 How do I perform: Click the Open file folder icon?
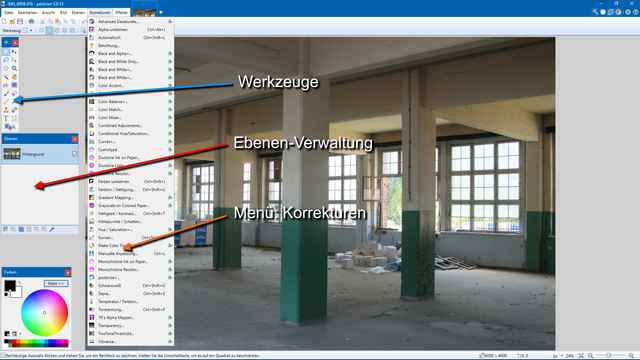coord(12,21)
